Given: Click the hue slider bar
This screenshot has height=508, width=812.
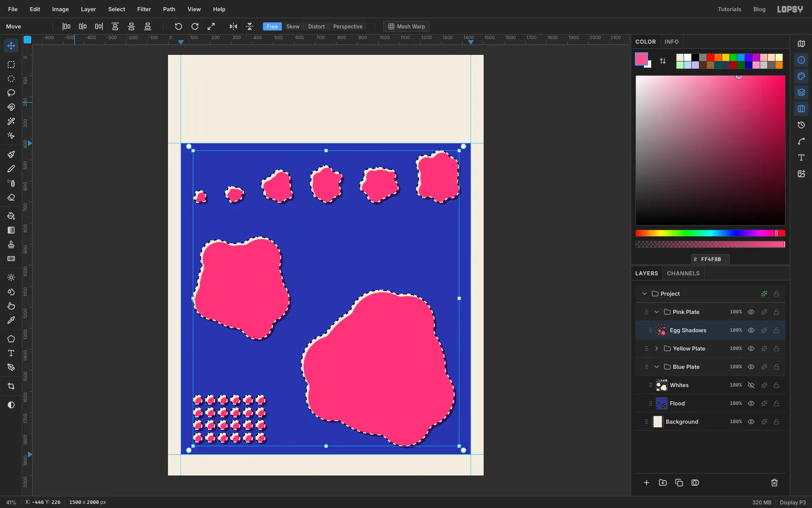Looking at the screenshot, I should click(x=710, y=233).
